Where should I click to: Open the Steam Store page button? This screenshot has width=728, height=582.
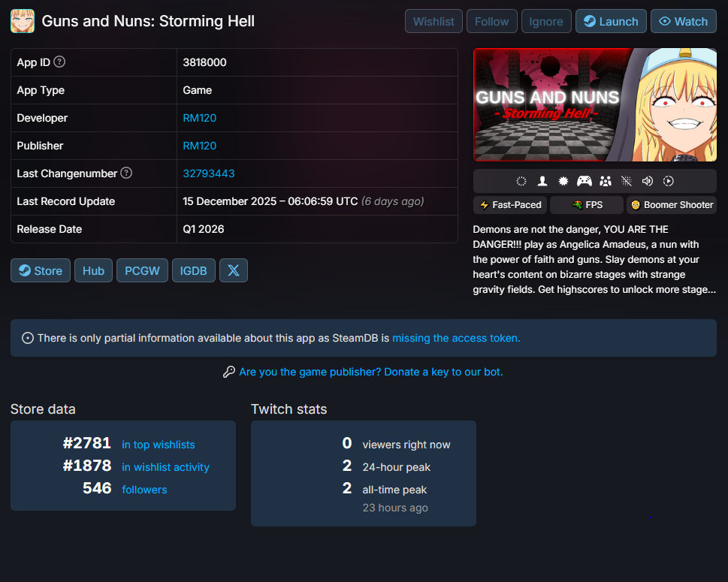[x=41, y=270]
